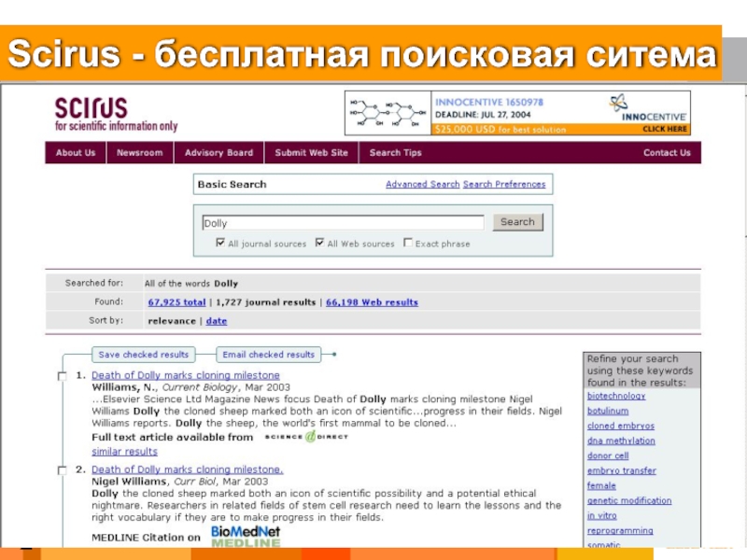Image resolution: width=747 pixels, height=560 pixels.
Task: Click Email checked results button
Action: click(x=269, y=355)
